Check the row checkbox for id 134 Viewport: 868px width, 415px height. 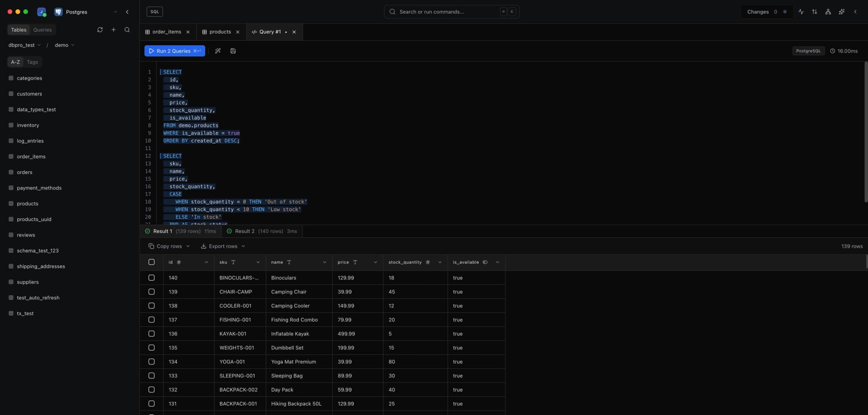[x=151, y=362]
